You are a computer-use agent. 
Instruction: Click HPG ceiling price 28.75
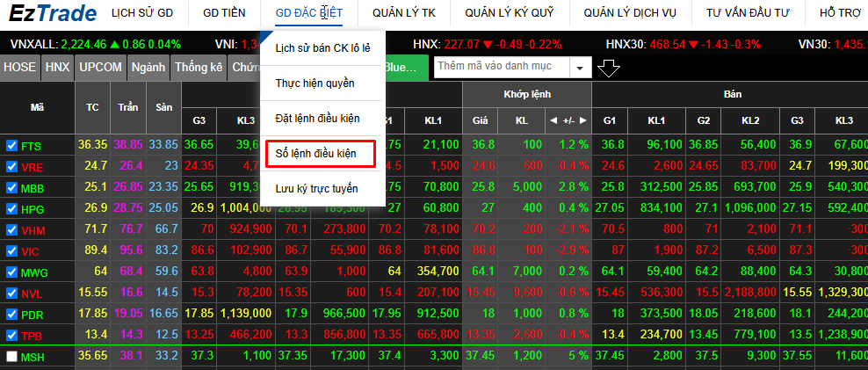(128, 208)
